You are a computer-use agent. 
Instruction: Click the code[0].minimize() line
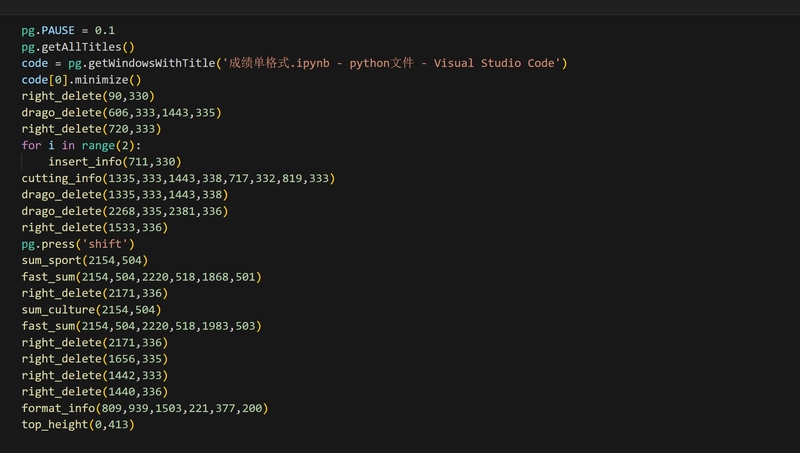[x=81, y=80]
